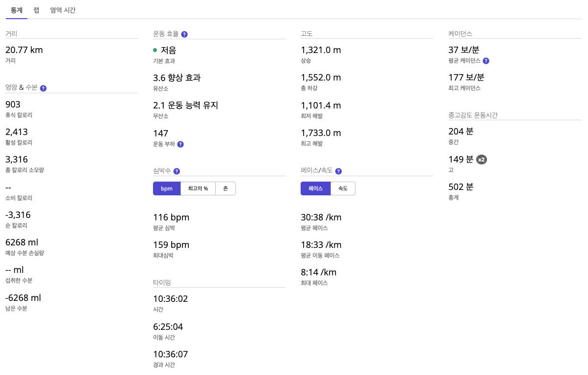This screenshot has width=588, height=375.
Task: Switch to the 랩 tab
Action: pos(36,10)
